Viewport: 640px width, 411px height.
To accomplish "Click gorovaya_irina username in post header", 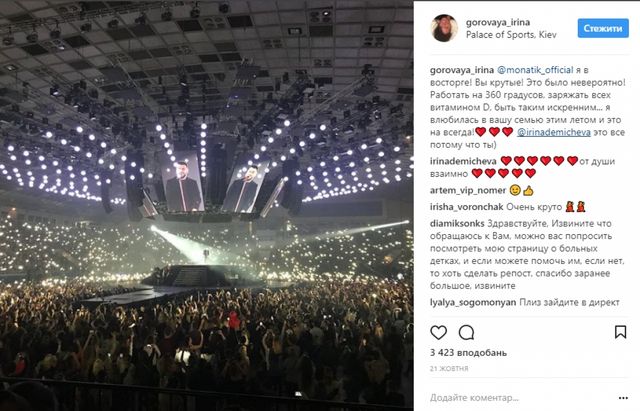I will pos(496,21).
